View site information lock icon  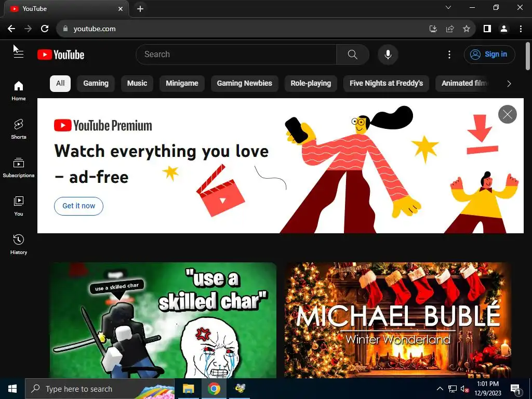coord(65,29)
